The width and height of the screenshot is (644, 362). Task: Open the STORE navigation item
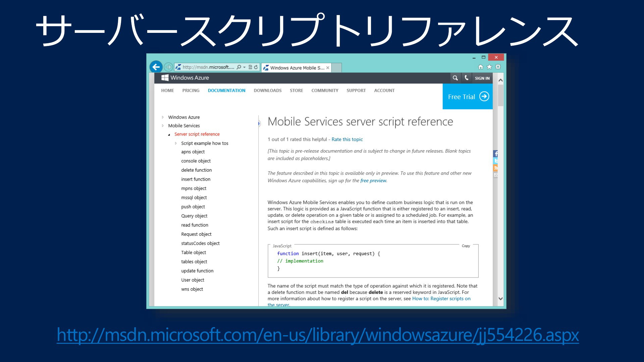(x=297, y=90)
